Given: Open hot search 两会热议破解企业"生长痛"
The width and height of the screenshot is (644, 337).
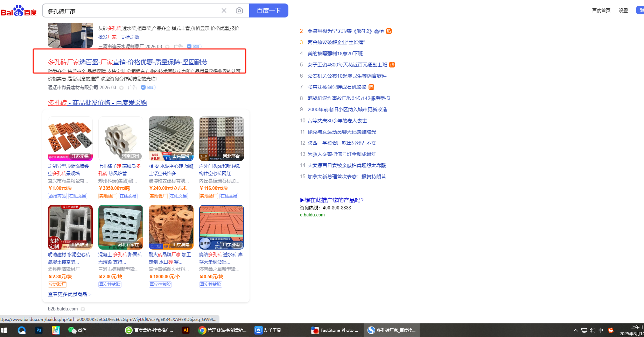Looking at the screenshot, I should pos(336,42).
